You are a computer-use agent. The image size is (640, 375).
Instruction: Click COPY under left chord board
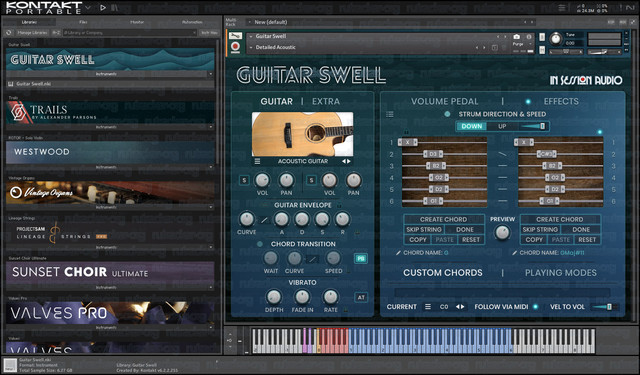tap(418, 240)
